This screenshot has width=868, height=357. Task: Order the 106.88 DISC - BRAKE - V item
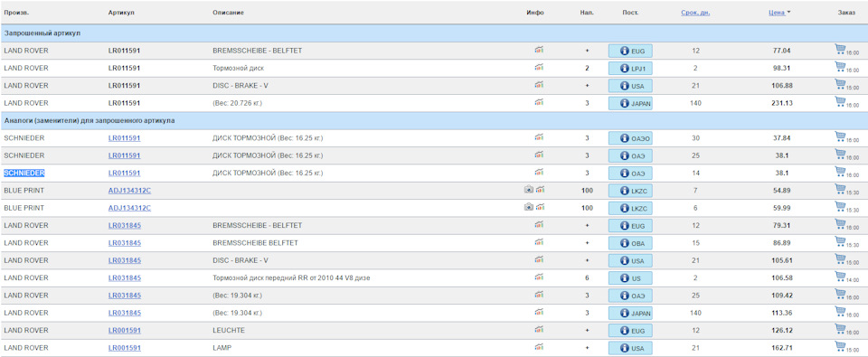pos(840,85)
